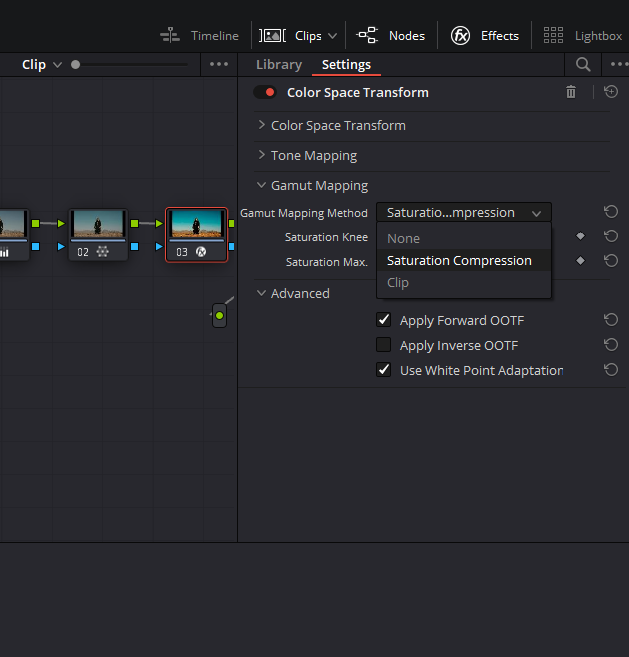629x657 pixels.
Task: Click the Gamut Mapping Method combo box
Action: 464,212
